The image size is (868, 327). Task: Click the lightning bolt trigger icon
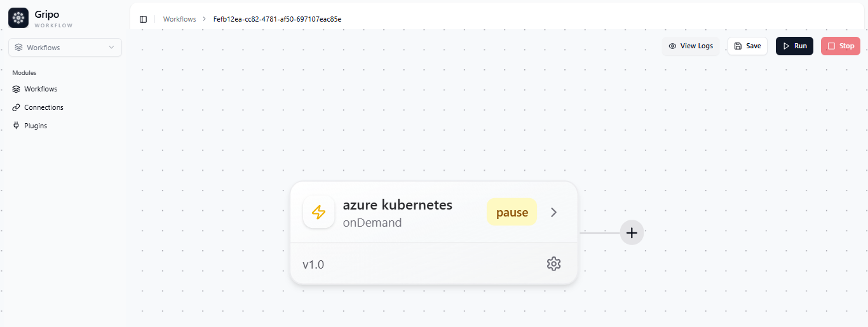(x=319, y=212)
